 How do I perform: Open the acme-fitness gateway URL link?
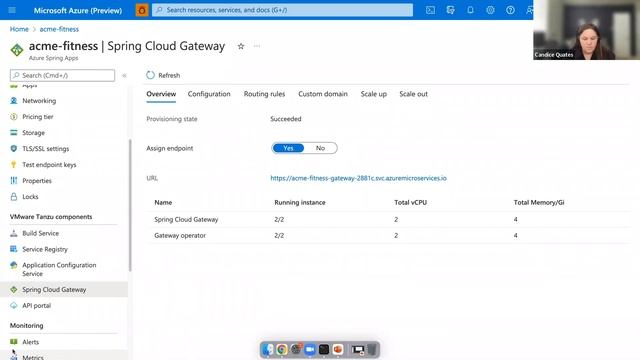[358, 178]
